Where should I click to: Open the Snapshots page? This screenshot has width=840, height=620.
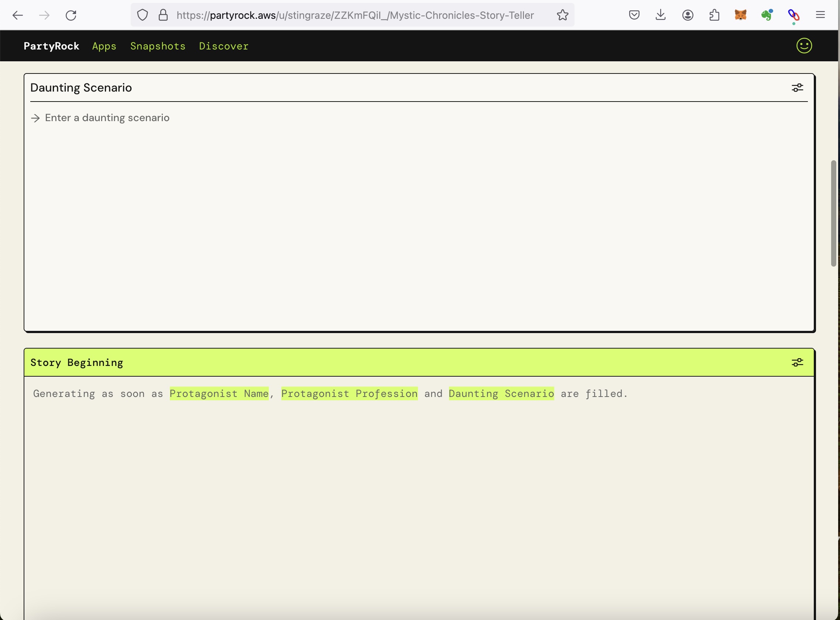pyautogui.click(x=158, y=46)
